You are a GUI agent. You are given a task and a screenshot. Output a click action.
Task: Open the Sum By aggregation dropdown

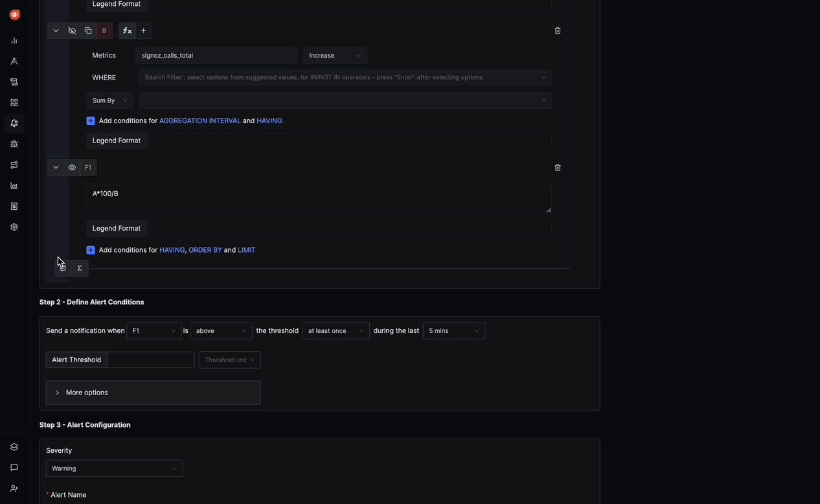(109, 100)
